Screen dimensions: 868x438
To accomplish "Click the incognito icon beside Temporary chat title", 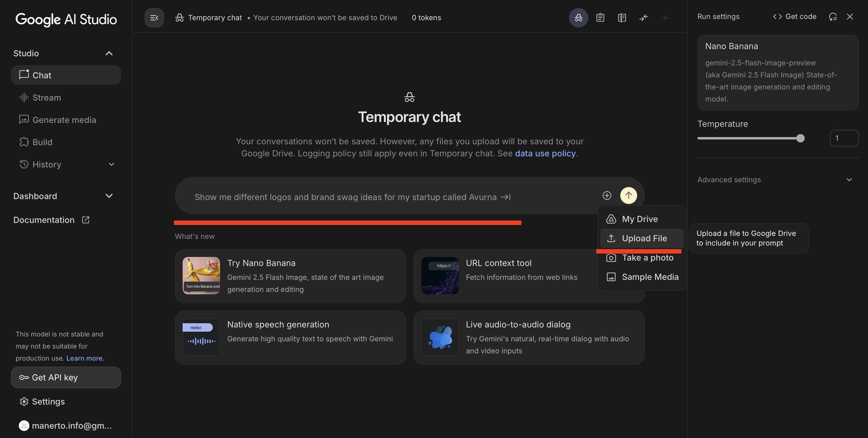I will [180, 17].
